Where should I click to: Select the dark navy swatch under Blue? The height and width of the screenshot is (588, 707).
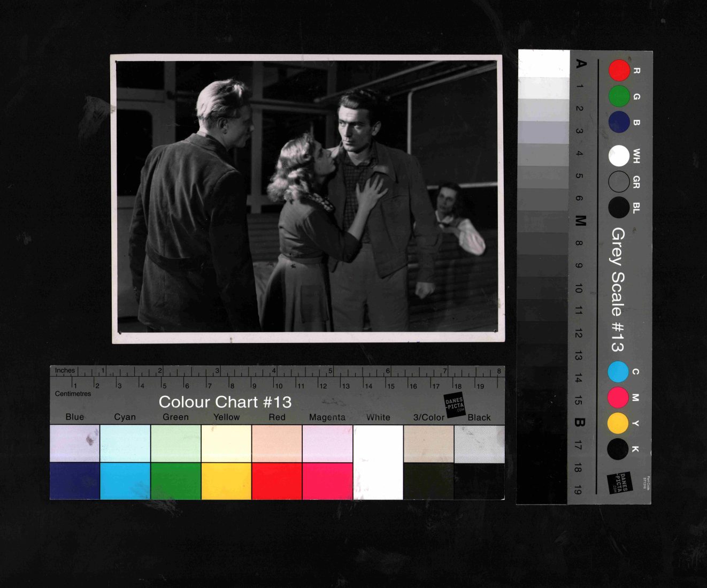click(x=74, y=481)
